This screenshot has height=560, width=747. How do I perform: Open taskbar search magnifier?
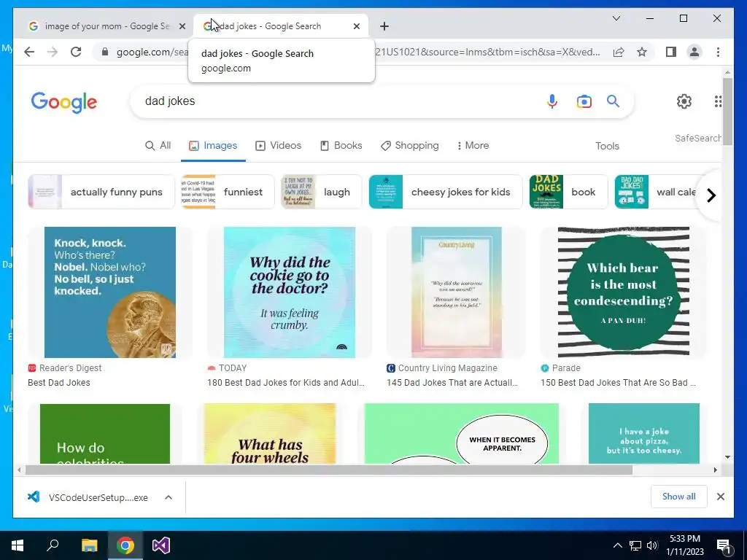click(53, 545)
